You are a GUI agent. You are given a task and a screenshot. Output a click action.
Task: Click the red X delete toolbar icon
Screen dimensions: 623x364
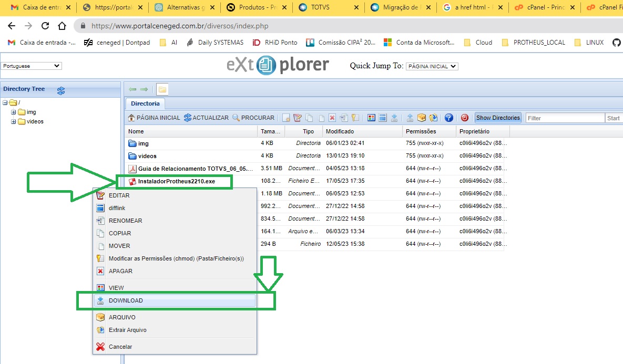[x=332, y=118]
